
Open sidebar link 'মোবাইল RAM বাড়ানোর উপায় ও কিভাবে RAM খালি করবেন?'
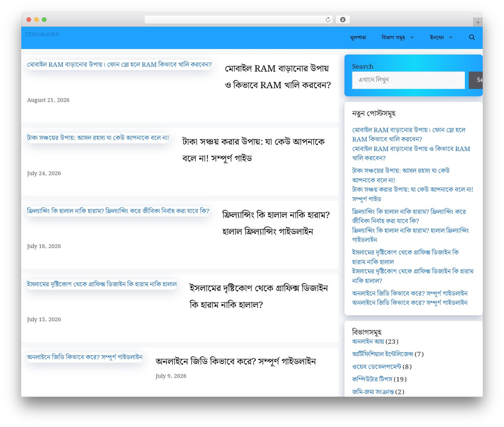point(411,153)
